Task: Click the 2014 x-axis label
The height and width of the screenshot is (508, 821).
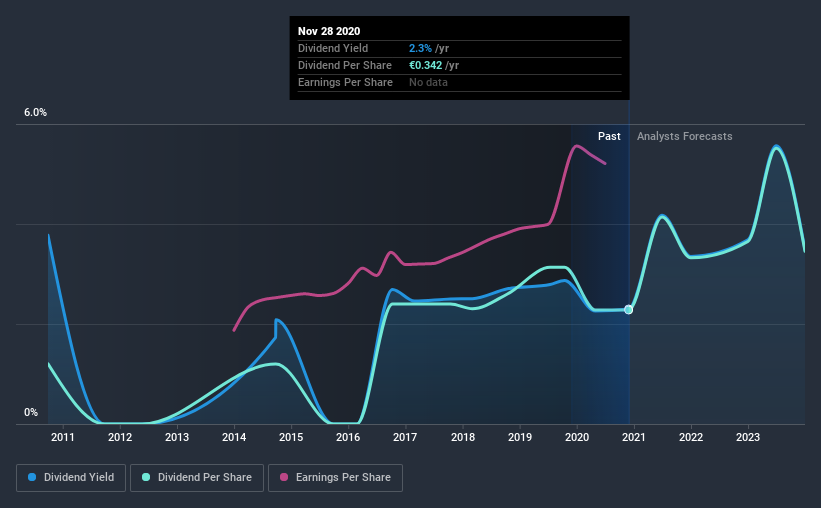Action: tap(234, 437)
